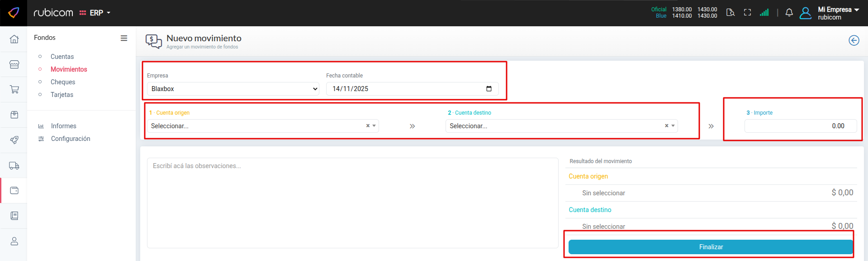
Task: Expand the ERP module switcher
Action: [x=95, y=13]
